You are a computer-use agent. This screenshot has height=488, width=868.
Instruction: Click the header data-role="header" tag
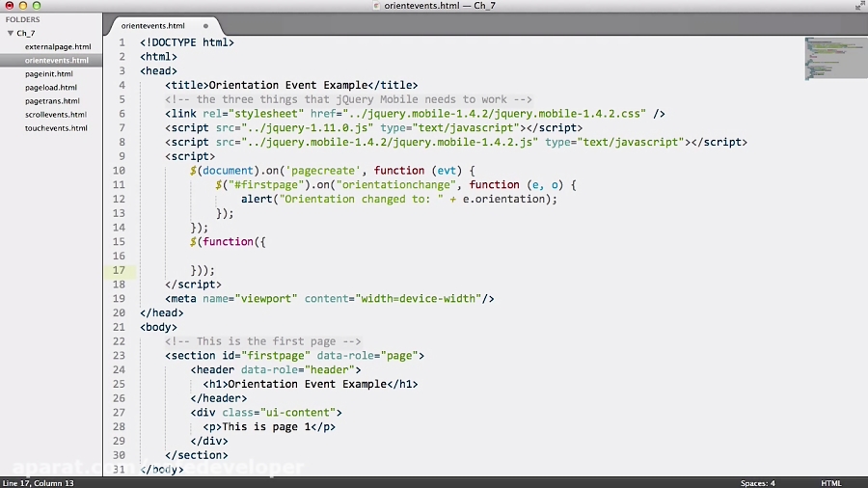click(x=276, y=370)
